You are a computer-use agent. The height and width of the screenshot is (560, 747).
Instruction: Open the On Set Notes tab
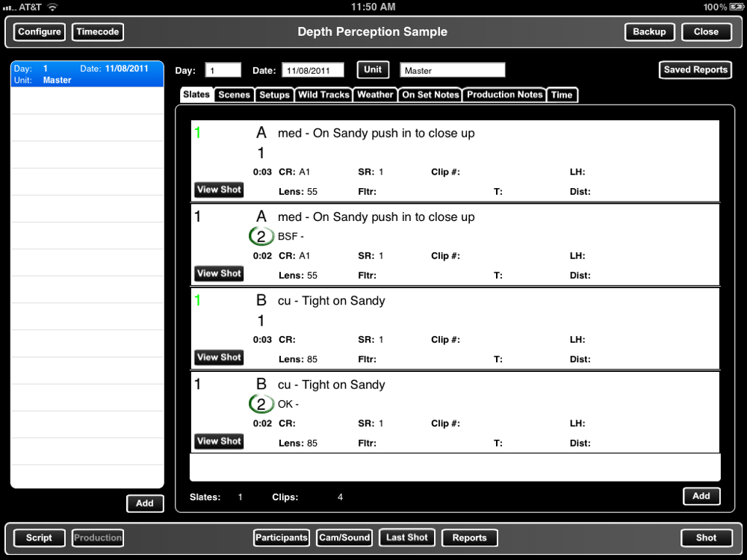click(x=430, y=95)
